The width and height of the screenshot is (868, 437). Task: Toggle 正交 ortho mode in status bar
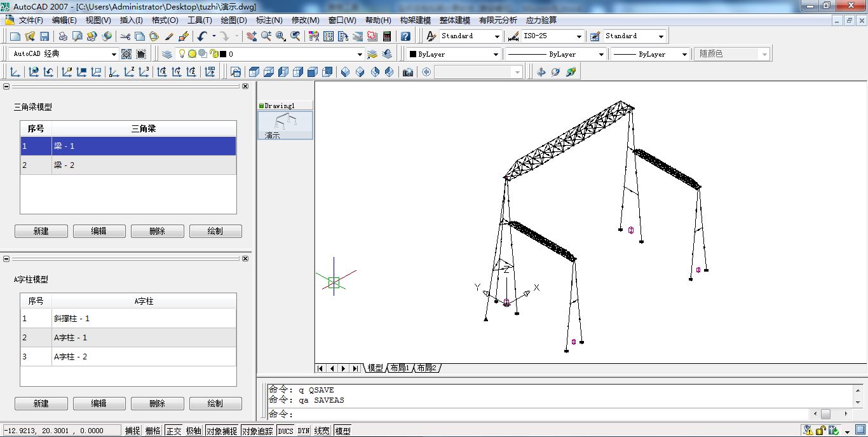coord(173,431)
